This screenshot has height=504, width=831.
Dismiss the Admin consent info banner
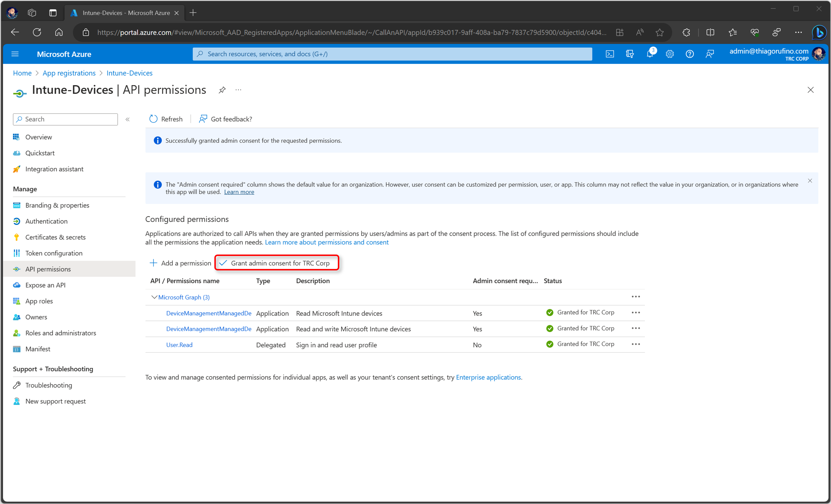810,181
